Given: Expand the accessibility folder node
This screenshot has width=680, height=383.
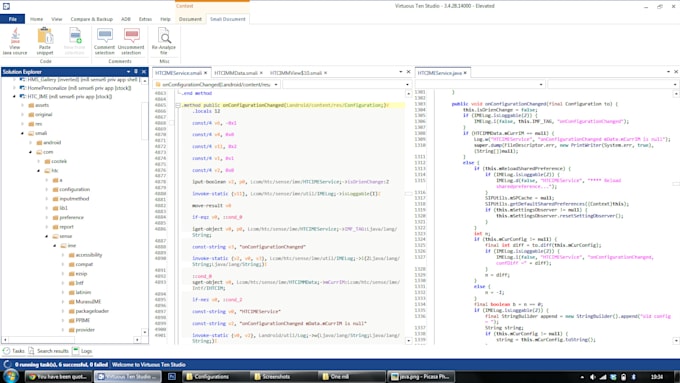Looking at the screenshot, I should coord(63,255).
